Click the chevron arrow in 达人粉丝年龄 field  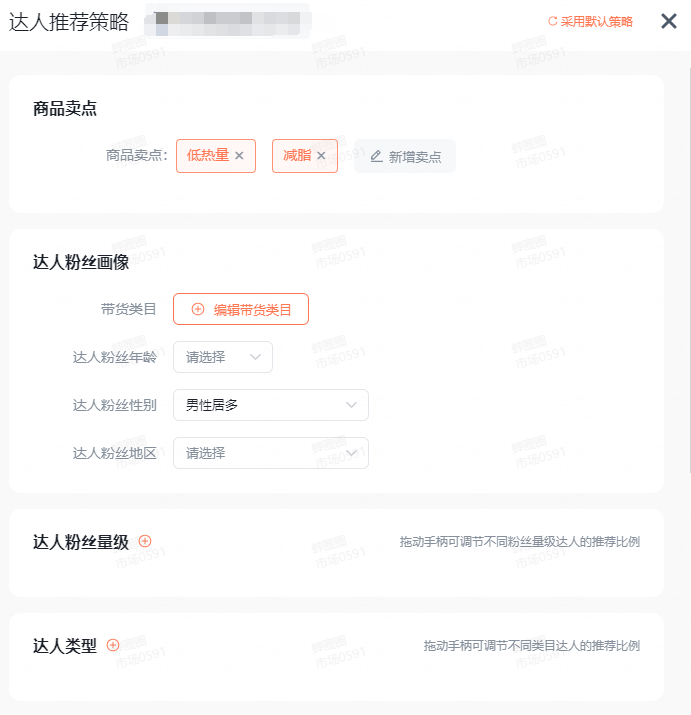tap(255, 357)
